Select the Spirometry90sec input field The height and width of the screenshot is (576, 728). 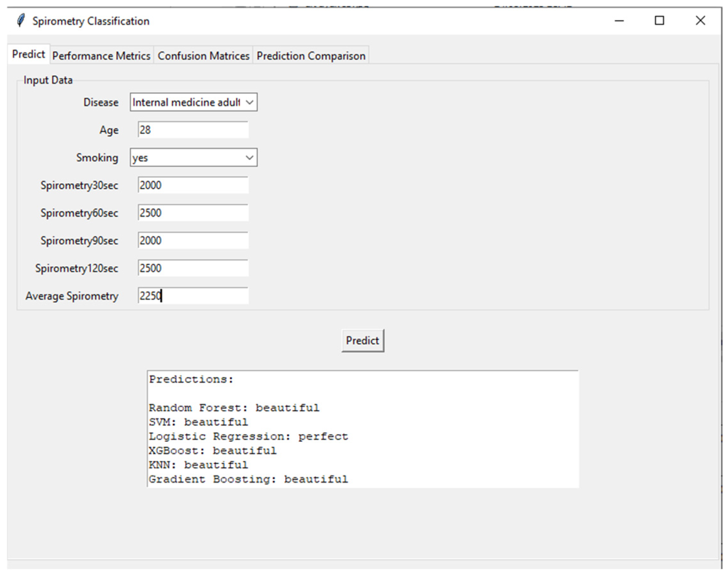click(193, 241)
